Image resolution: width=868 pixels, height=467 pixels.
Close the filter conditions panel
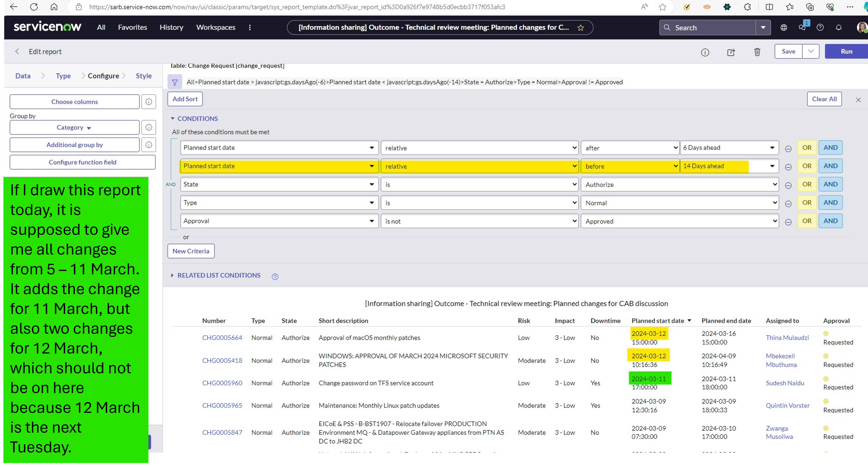point(858,100)
